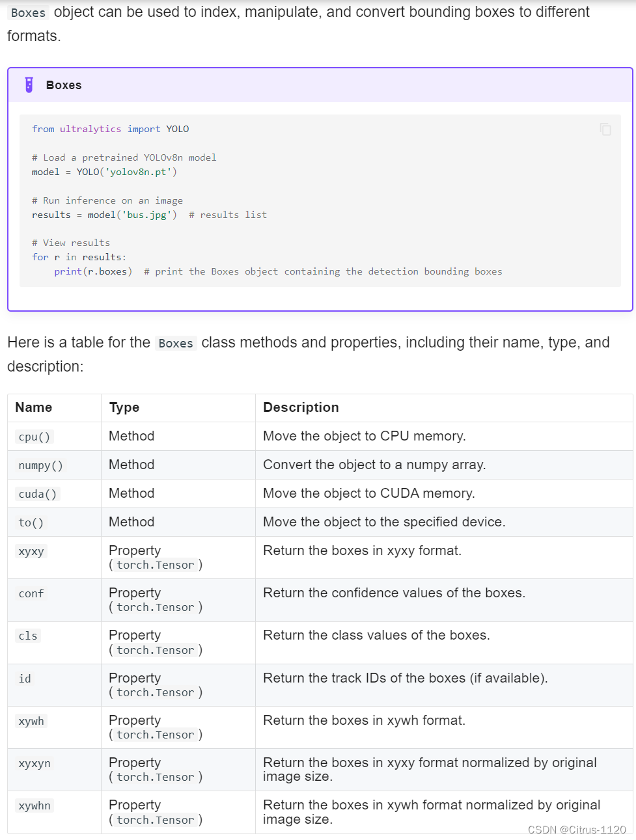Viewport: 636px width, 840px height.
Task: Click the 'yolov8n.pt' string in the code
Action: click(140, 172)
